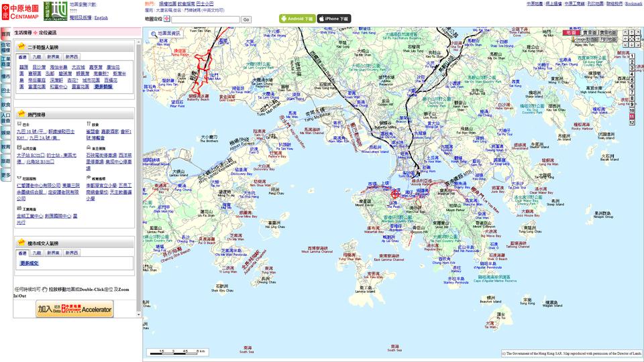Click the left panel scrollbar down arrow
This screenshot has height=362, width=644.
pyautogui.click(x=138, y=315)
